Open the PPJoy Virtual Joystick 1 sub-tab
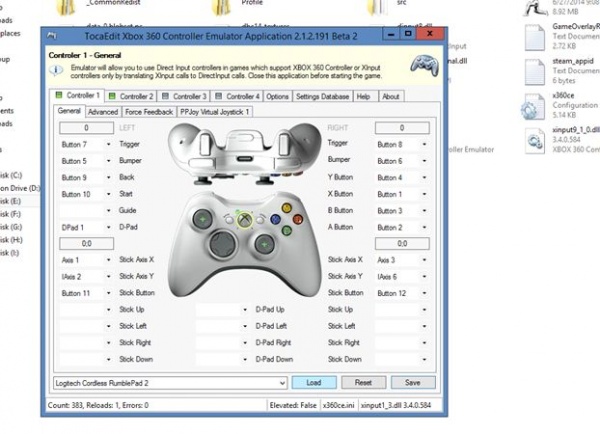Screen dimensions: 600x434 point(215,112)
